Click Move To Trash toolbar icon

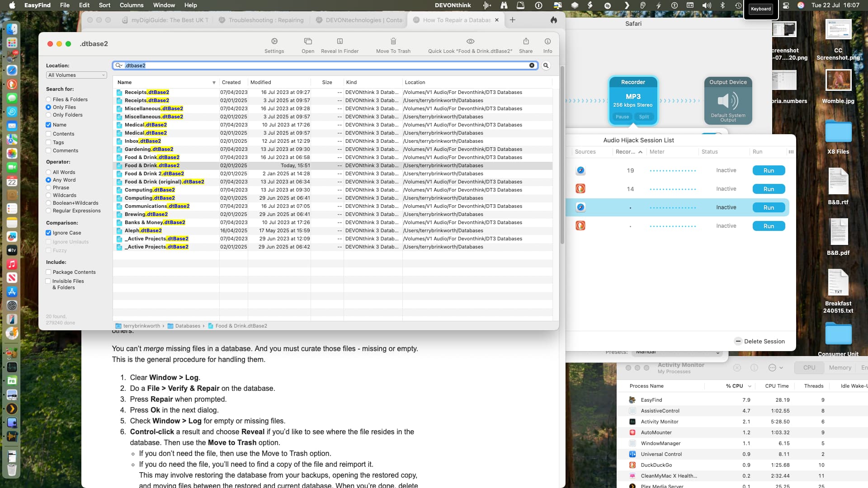point(393,42)
